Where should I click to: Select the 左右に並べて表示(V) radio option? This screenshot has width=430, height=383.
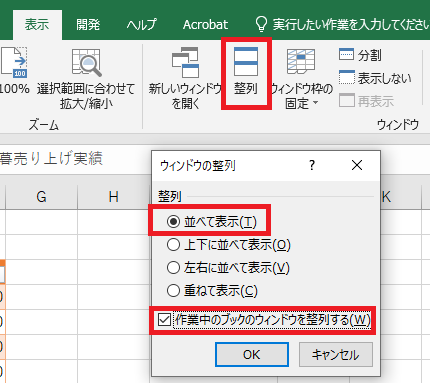tap(228, 268)
